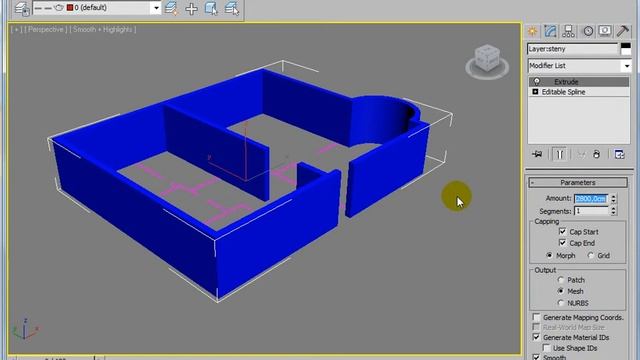Click the Segments spinner arrows
The width and height of the screenshot is (640, 360).
pyautogui.click(x=613, y=211)
